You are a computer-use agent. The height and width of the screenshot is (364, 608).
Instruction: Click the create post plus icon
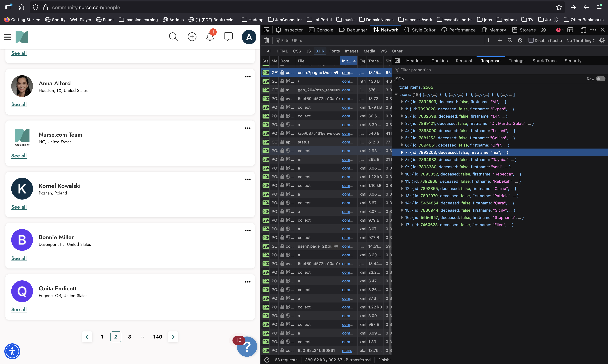click(192, 37)
